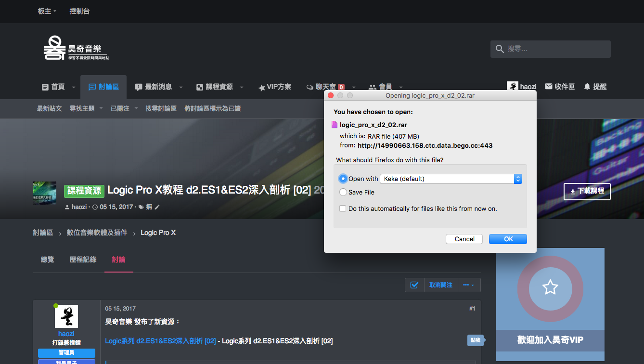Click the 收件匣 envelope icon
The image size is (644, 364).
549,87
